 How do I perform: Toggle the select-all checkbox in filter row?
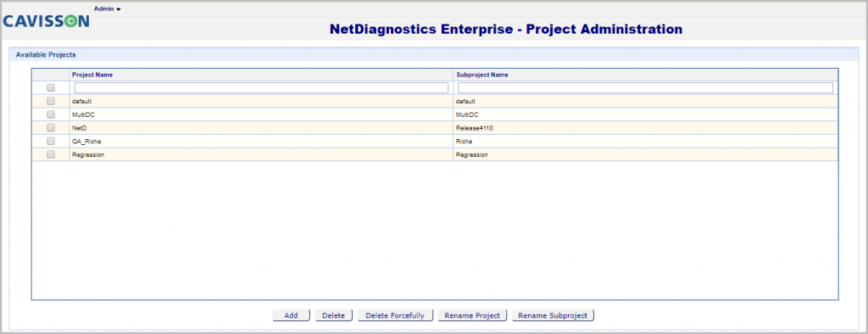pyautogui.click(x=51, y=87)
